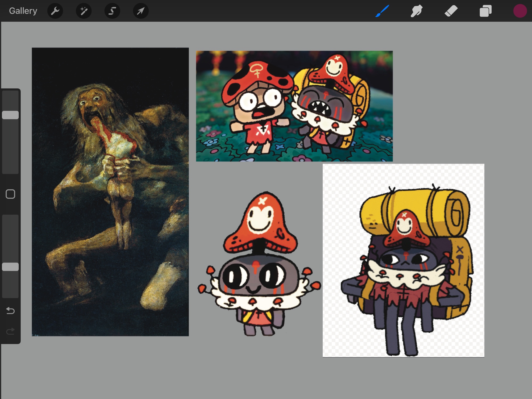
Task: Tap the Redo arrow in sidebar
Action: click(10, 331)
